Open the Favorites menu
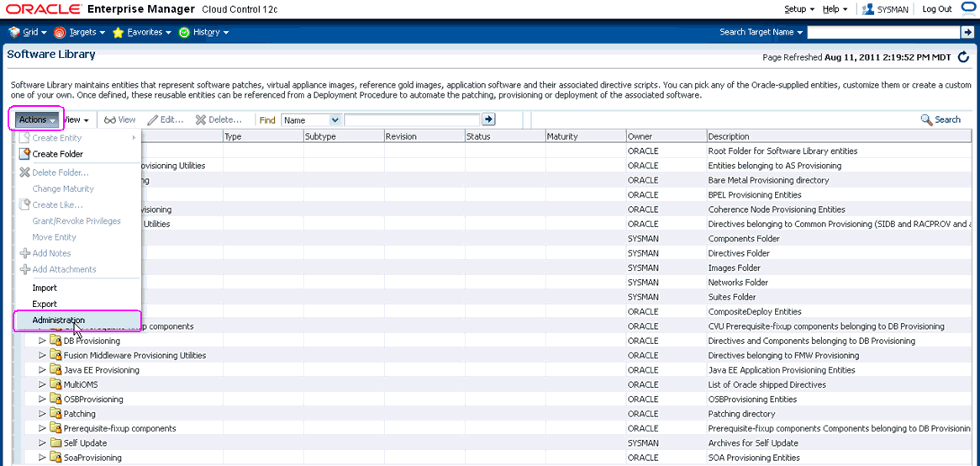 [142, 32]
